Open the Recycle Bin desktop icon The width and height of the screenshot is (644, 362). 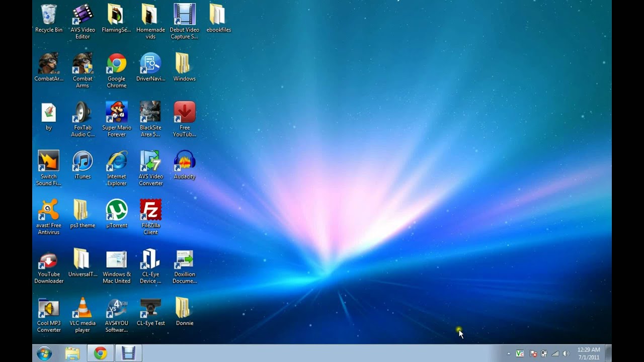tap(49, 19)
